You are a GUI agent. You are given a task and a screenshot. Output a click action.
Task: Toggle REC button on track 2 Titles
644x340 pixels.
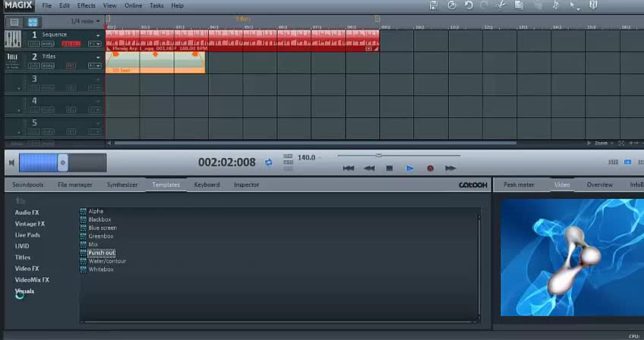(71, 66)
